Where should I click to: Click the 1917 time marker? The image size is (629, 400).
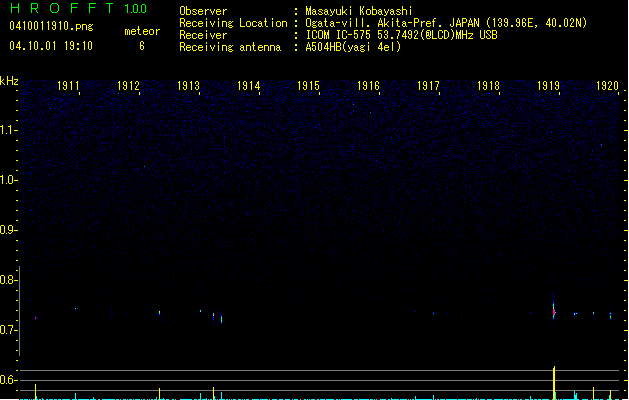(428, 86)
